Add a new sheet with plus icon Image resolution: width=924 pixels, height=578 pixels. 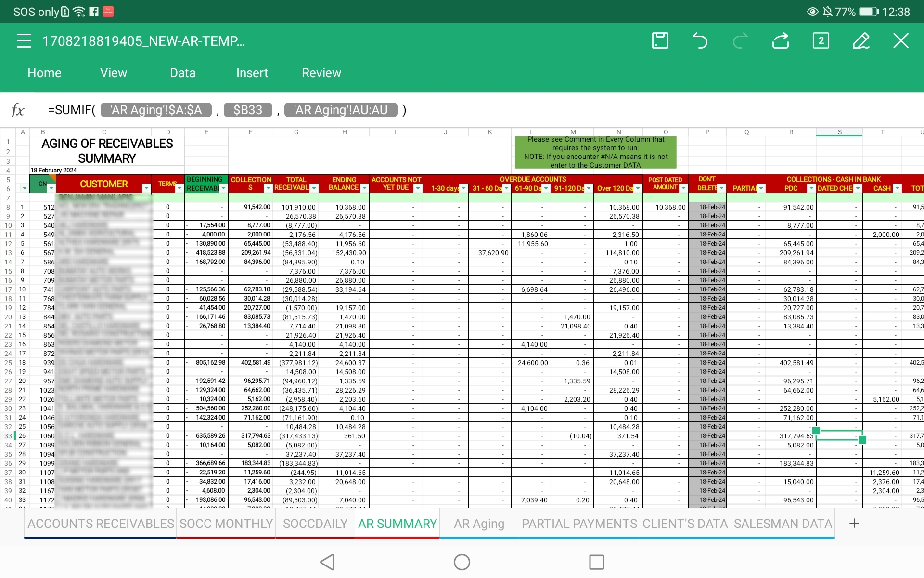tap(854, 523)
